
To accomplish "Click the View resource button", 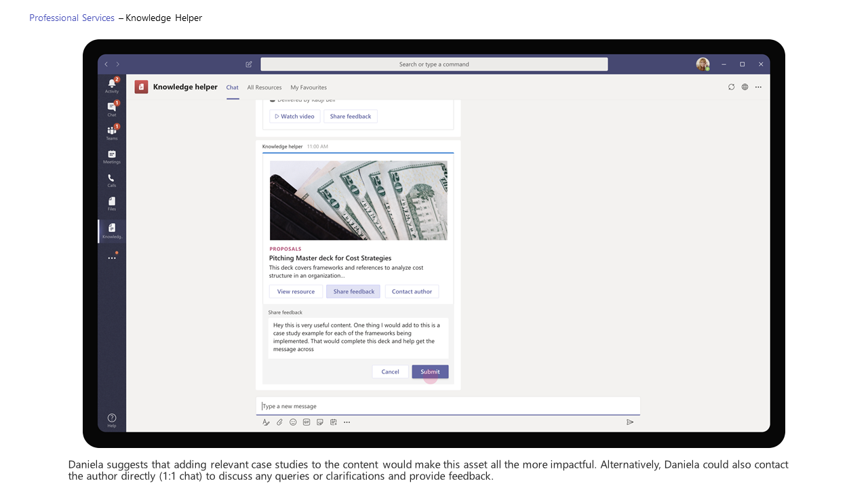I will (x=296, y=291).
